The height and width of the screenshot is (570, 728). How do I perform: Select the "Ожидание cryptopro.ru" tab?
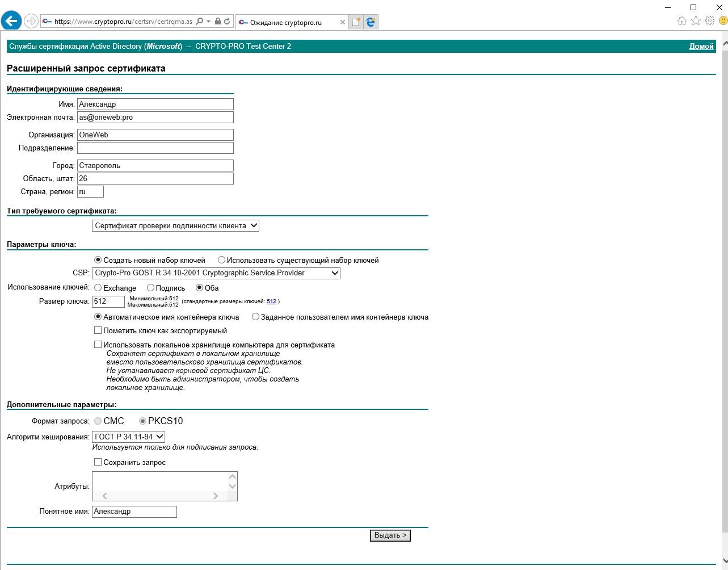[x=292, y=23]
